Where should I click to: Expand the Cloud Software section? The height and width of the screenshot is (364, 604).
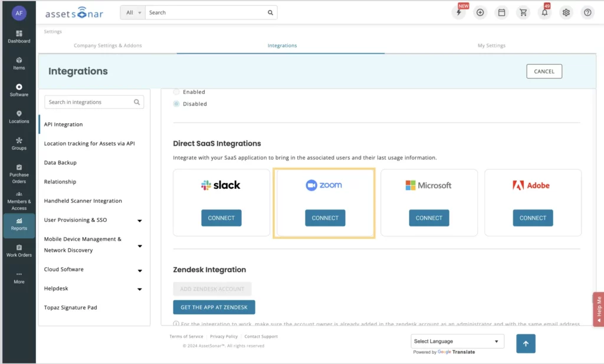(140, 270)
